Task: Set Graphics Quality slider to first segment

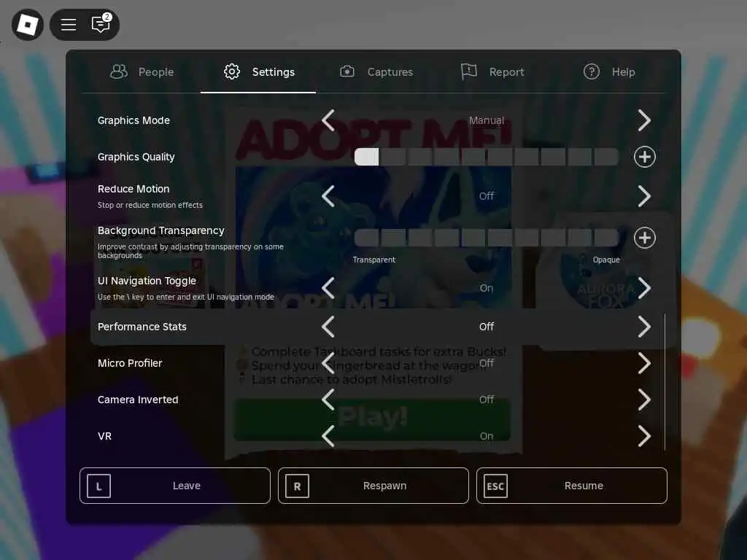Action: point(367,157)
